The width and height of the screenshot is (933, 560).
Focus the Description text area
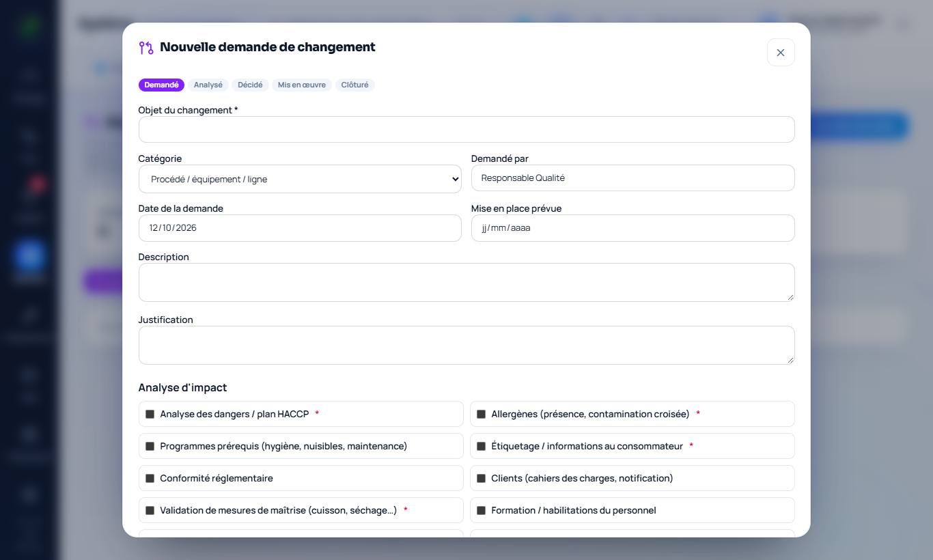(x=466, y=282)
